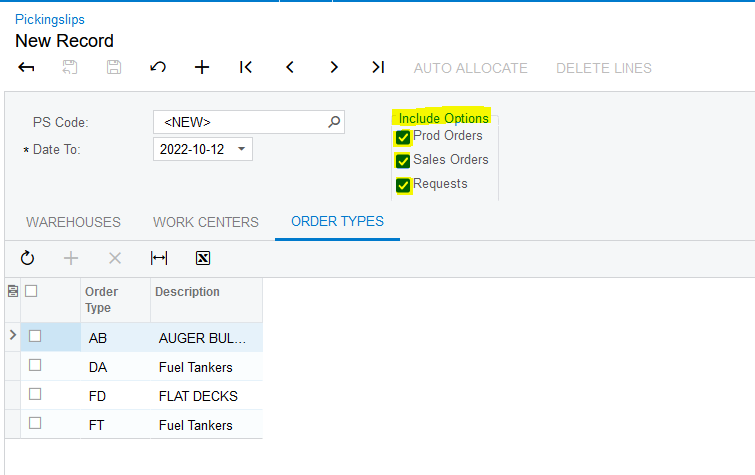Image resolution: width=755 pixels, height=475 pixels.
Task: Go to first record
Action: click(x=246, y=68)
